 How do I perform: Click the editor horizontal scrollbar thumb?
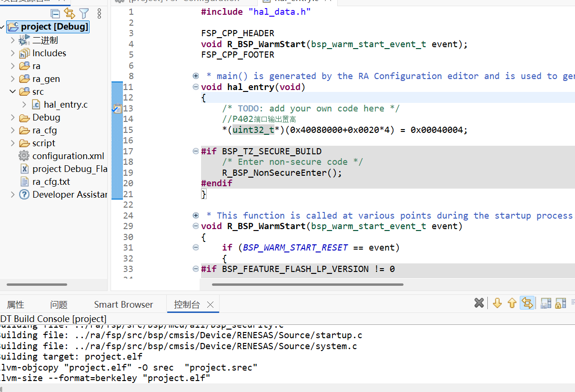pyautogui.click(x=308, y=285)
